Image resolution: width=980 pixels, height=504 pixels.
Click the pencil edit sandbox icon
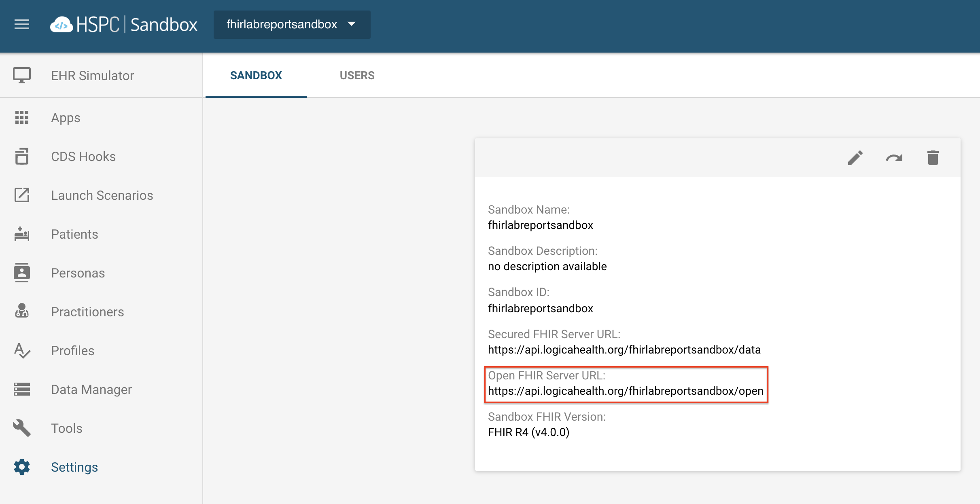(855, 158)
